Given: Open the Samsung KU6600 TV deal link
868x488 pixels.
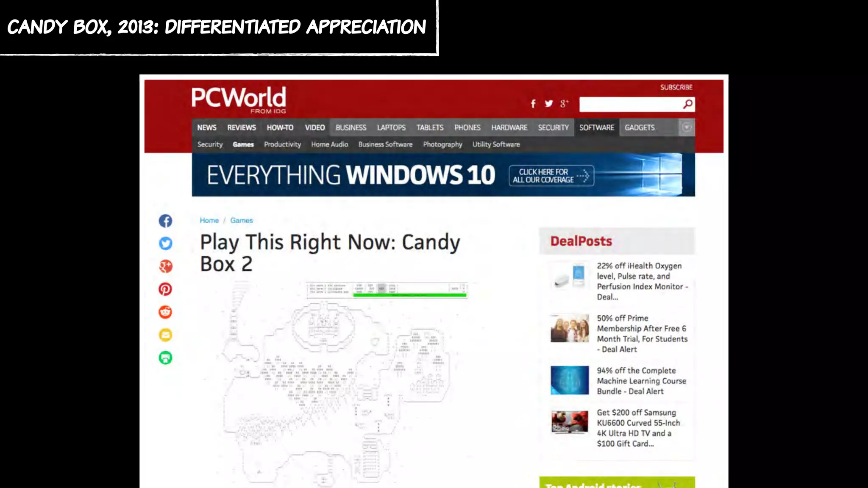Looking at the screenshot, I should (639, 428).
